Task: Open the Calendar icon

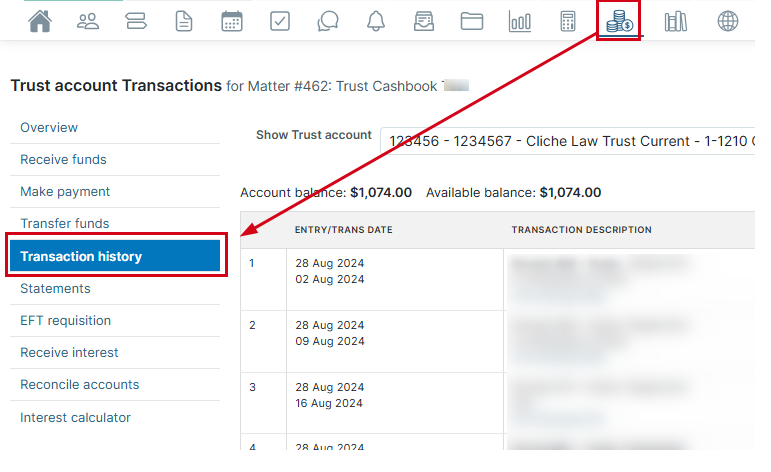Action: (x=232, y=21)
